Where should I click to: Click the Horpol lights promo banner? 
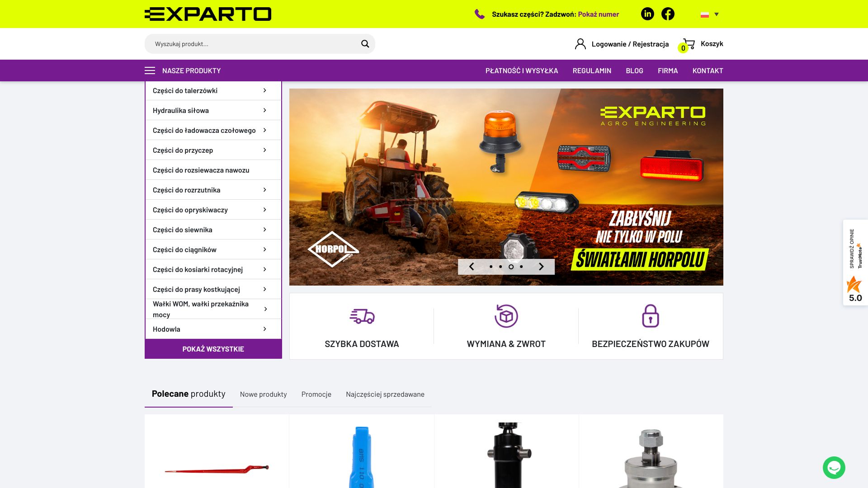click(506, 187)
